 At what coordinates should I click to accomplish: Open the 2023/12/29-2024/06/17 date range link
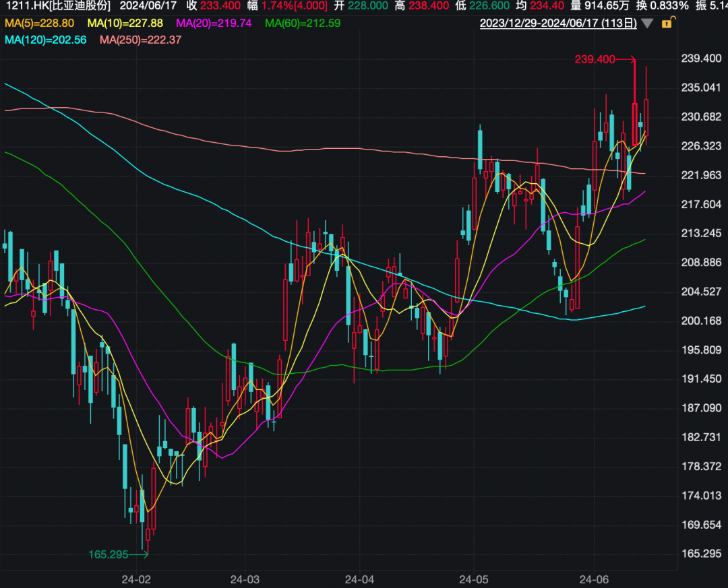558,23
